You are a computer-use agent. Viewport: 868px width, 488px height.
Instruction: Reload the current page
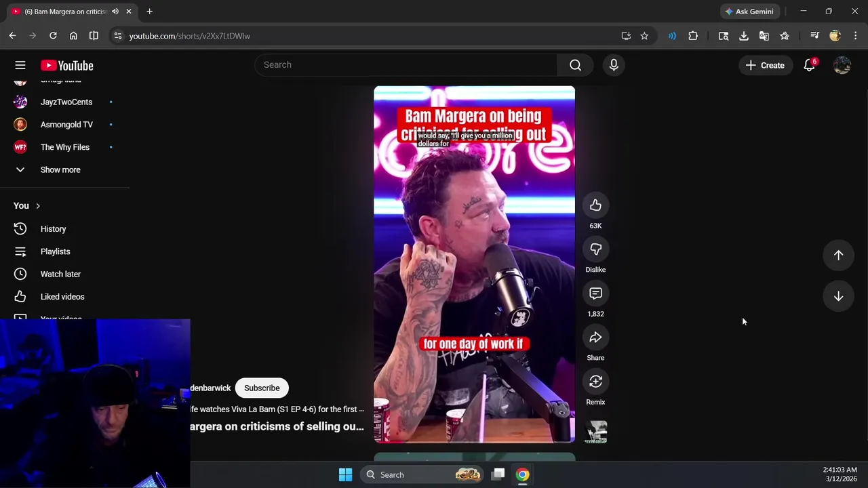[x=53, y=36]
